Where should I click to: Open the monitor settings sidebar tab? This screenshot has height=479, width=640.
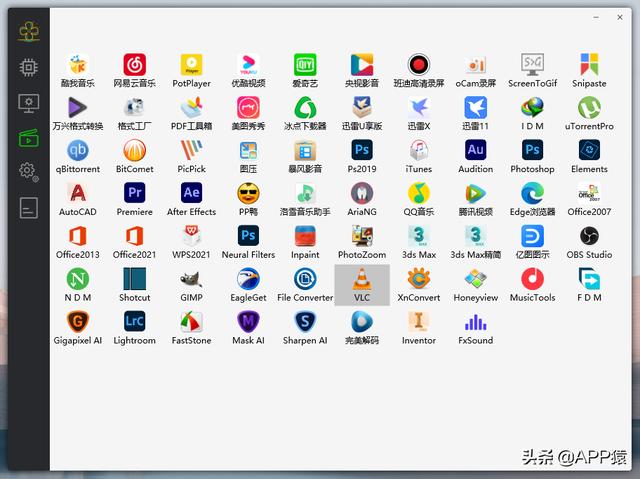click(x=29, y=103)
